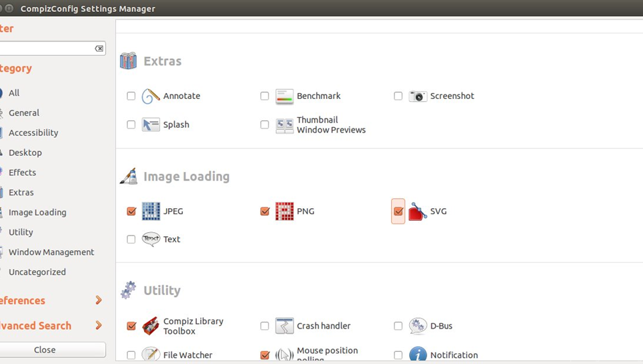This screenshot has height=364, width=643.
Task: Open the Crash handler icon
Action: 284,326
